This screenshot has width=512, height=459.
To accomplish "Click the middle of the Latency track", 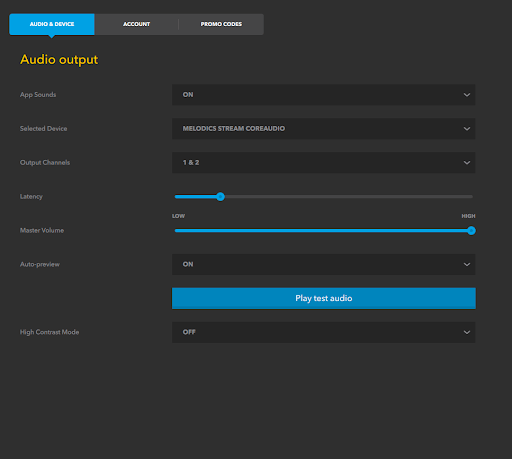I will [x=324, y=197].
